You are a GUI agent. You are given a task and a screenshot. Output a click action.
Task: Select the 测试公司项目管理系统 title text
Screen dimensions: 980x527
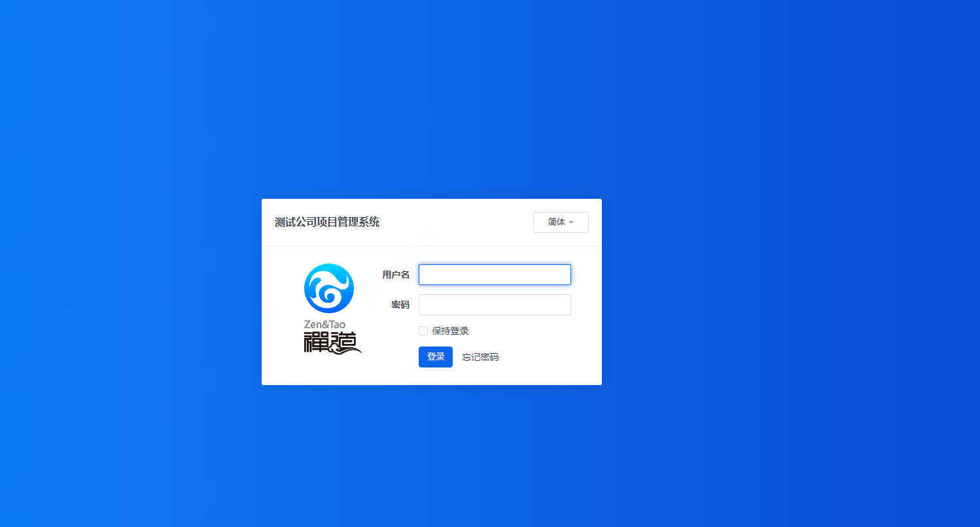click(327, 222)
